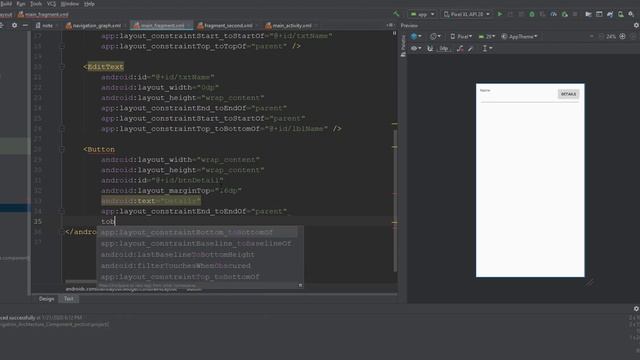The width and height of the screenshot is (640, 360).
Task: Run the app with the green play icon
Action: [500, 14]
